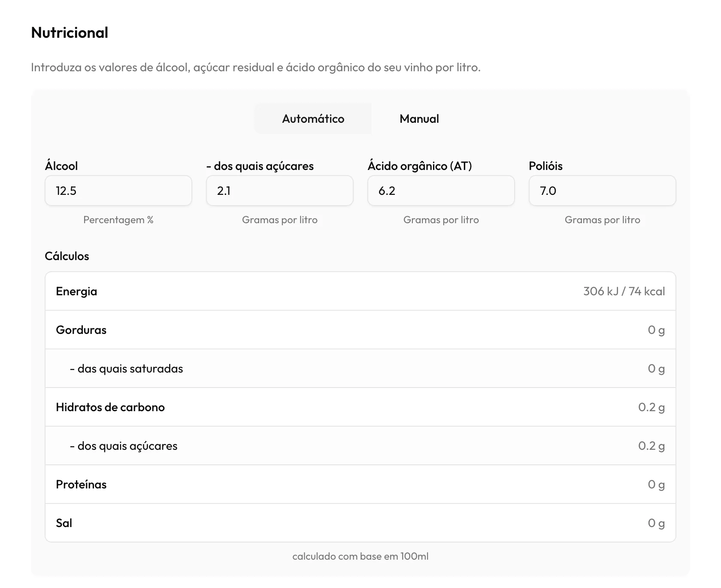The image size is (721, 588).
Task: Click the calculado com base em 100ml note
Action: (360, 556)
